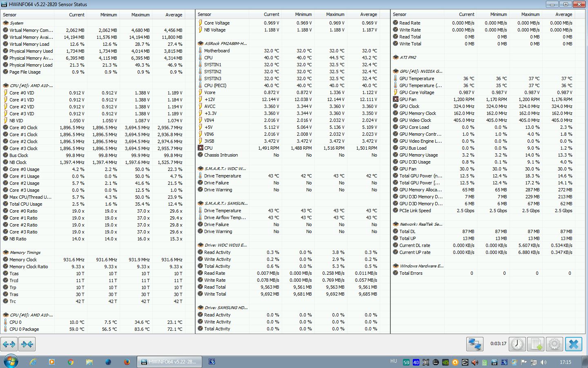Open Firefox from the taskbar
Image resolution: width=588 pixels, height=368 pixels.
[127, 362]
